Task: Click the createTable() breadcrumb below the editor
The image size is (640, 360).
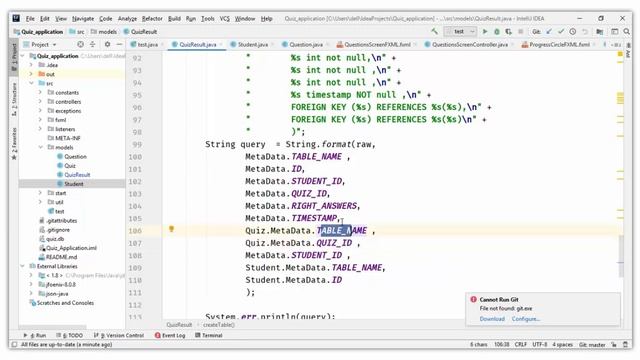Action: pos(219,325)
